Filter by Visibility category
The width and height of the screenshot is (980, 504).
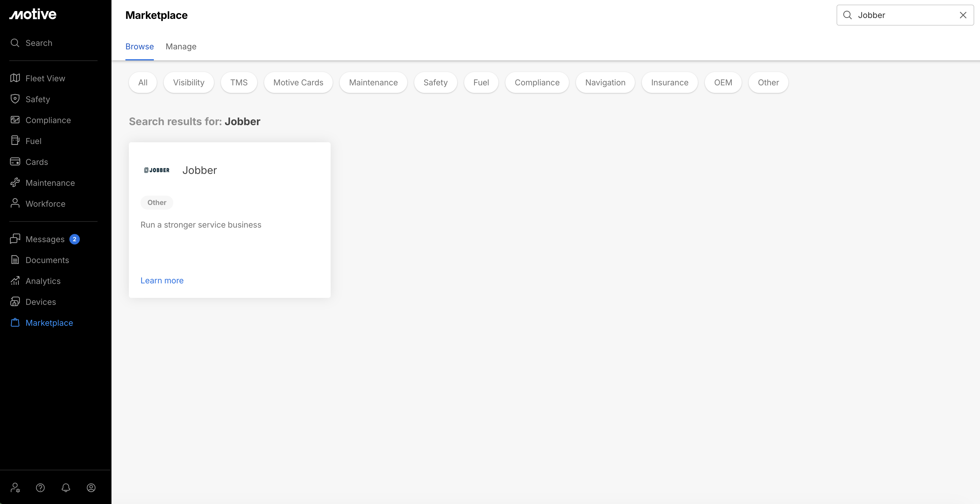pos(189,82)
